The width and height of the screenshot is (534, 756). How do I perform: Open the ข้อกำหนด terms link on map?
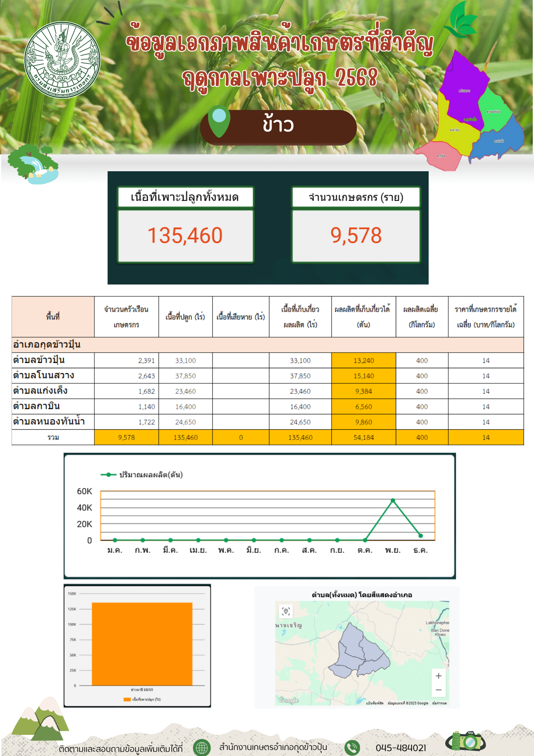440,703
